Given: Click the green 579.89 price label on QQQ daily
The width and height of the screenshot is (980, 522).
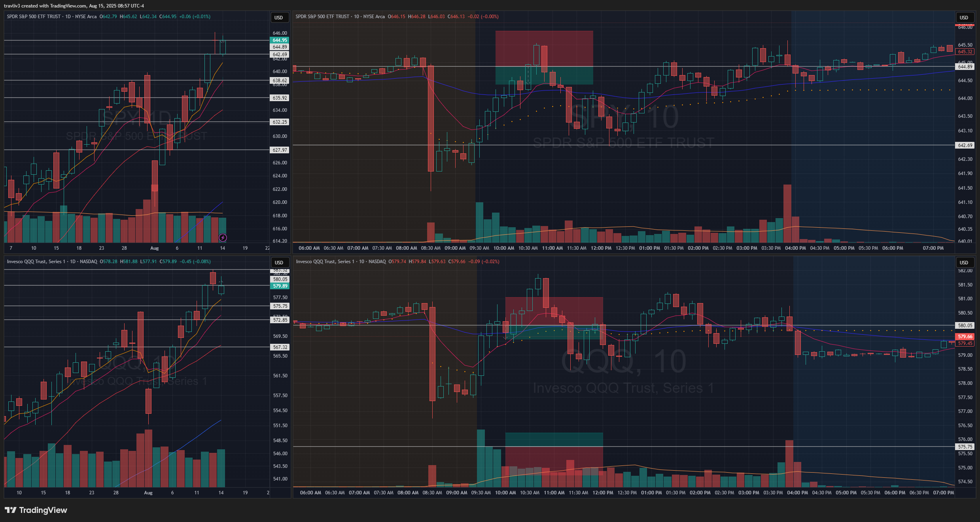Looking at the screenshot, I should [x=280, y=286].
